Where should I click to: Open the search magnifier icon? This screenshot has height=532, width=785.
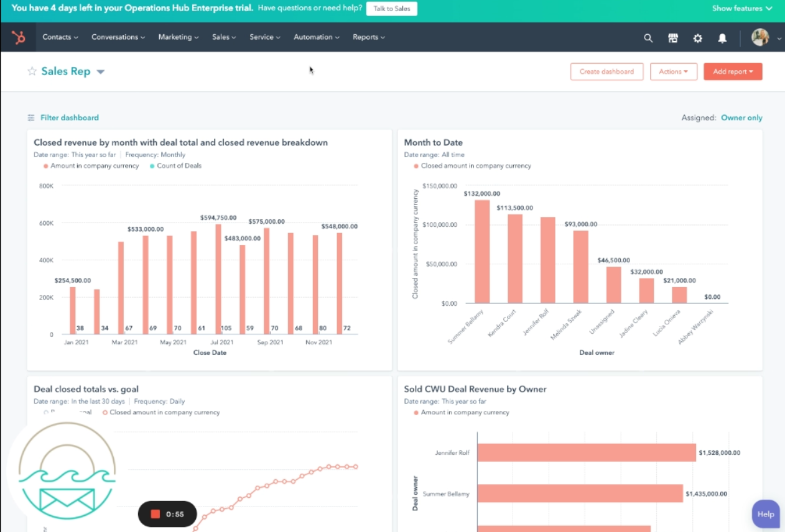(648, 38)
